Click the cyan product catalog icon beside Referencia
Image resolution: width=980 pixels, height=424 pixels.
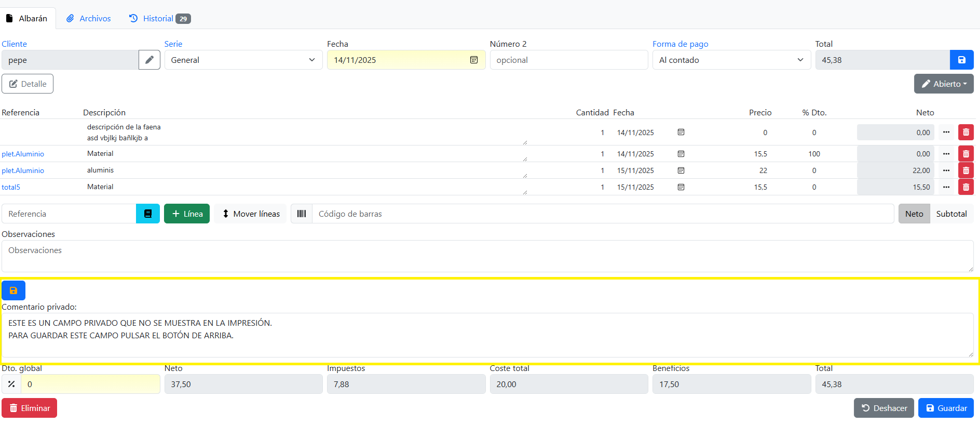click(148, 214)
